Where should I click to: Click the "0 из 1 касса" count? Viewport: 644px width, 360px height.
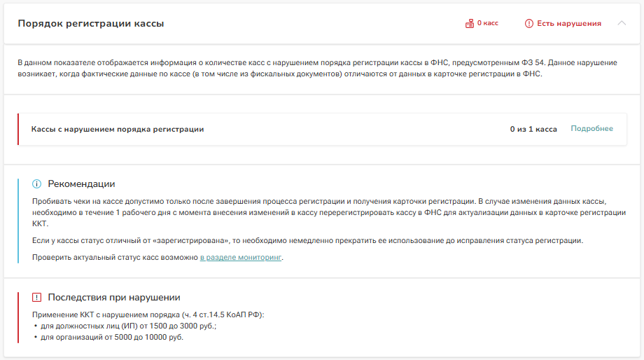point(533,130)
